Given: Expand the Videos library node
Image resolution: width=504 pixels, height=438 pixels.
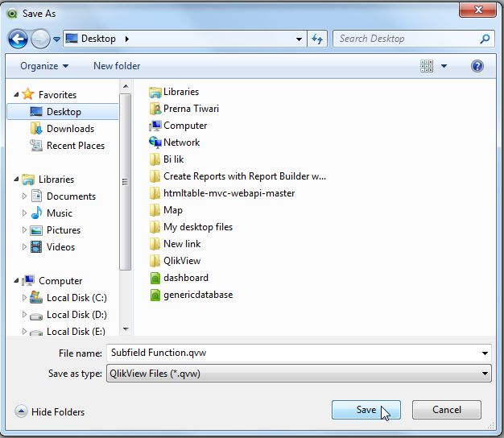Looking at the screenshot, I should (24, 247).
